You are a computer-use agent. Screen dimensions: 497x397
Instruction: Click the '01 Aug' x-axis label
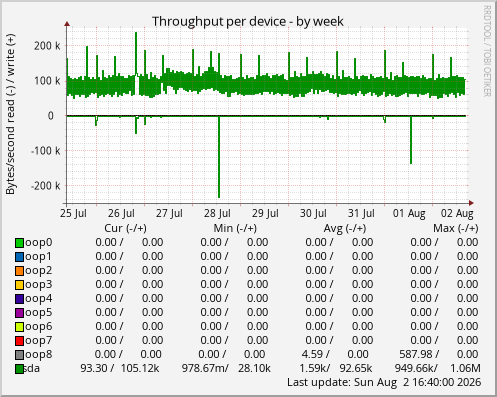point(409,213)
